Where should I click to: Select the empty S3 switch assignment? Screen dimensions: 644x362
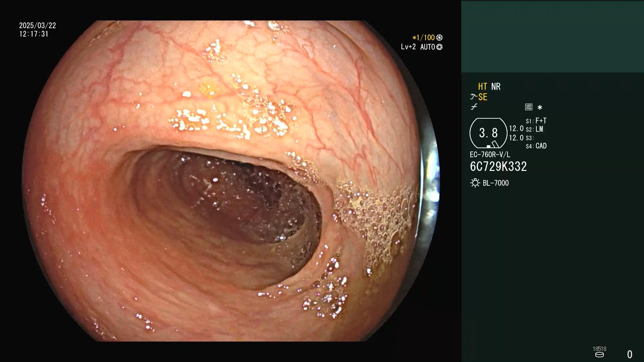[530, 138]
